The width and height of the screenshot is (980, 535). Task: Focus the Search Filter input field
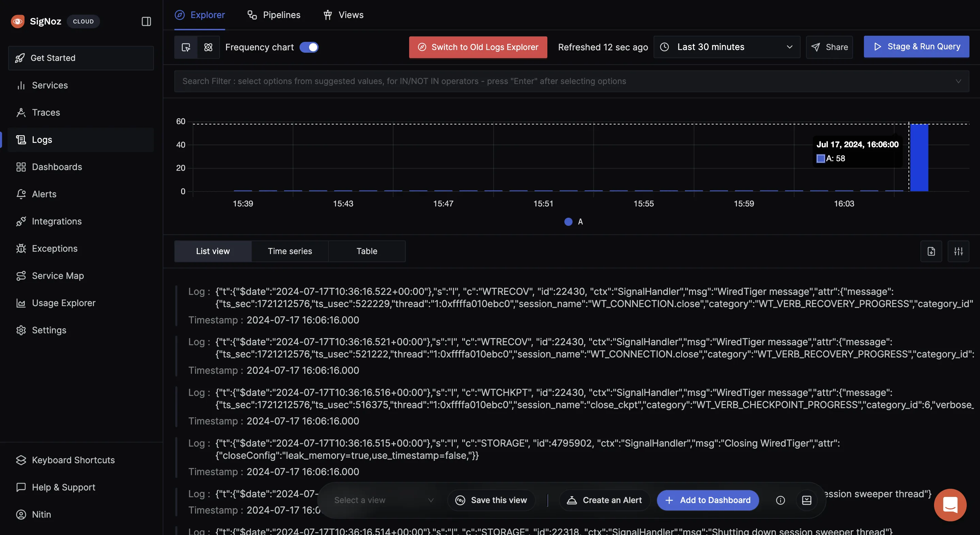click(572, 81)
